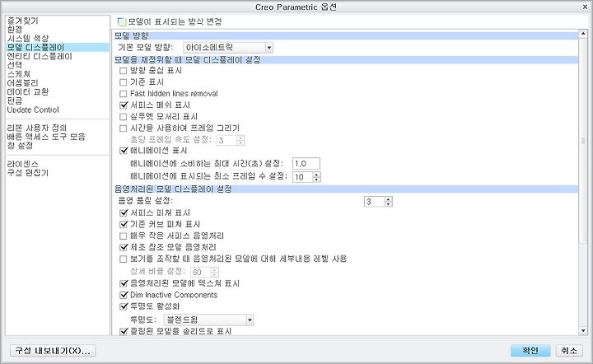Enable 시간을 사용하여 프레임 그리기
The height and width of the screenshot is (364, 593).
[123, 128]
